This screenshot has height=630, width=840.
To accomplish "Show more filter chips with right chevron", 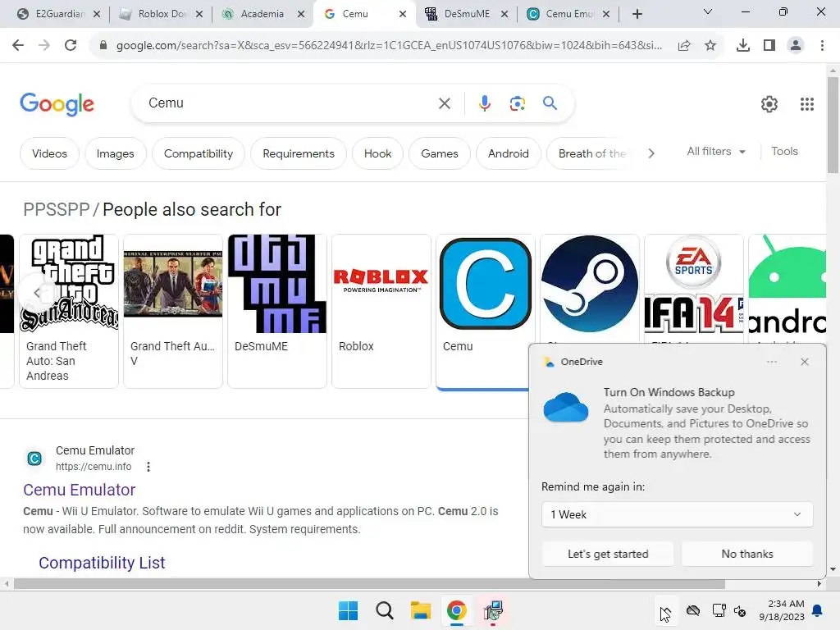I will 651,153.
